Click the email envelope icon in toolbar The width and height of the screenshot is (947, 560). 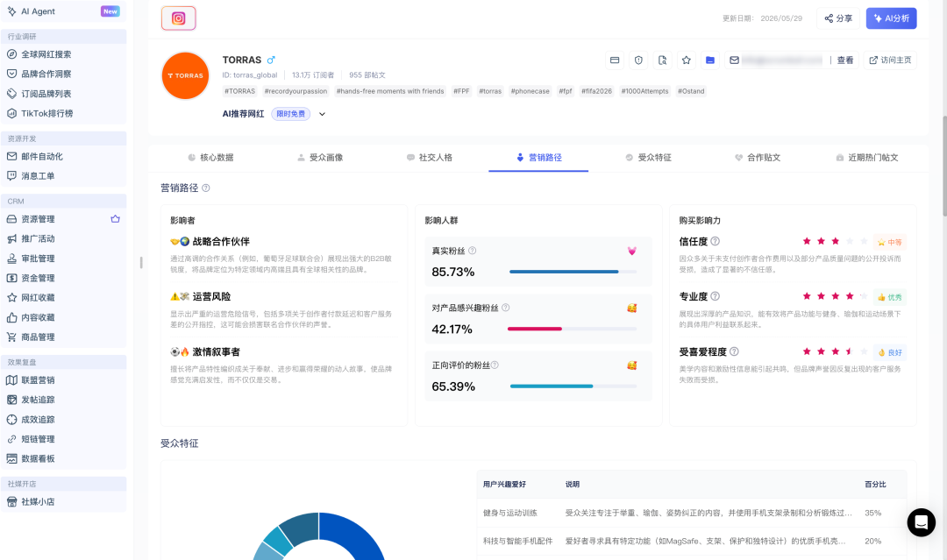735,60
